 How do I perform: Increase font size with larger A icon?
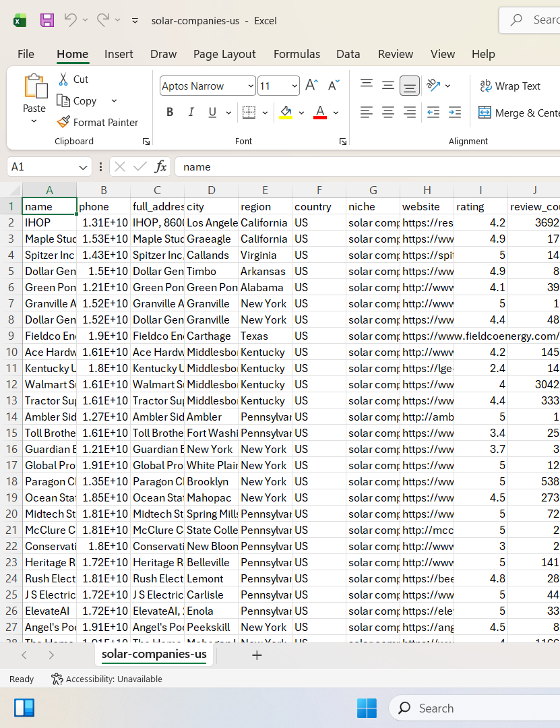(311, 86)
